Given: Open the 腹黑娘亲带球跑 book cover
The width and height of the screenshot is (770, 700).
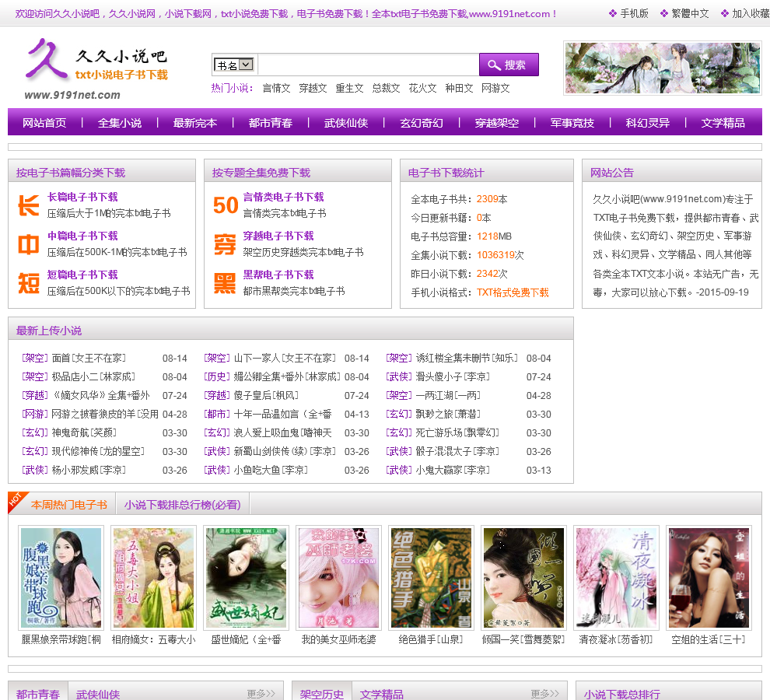Looking at the screenshot, I should (61, 578).
